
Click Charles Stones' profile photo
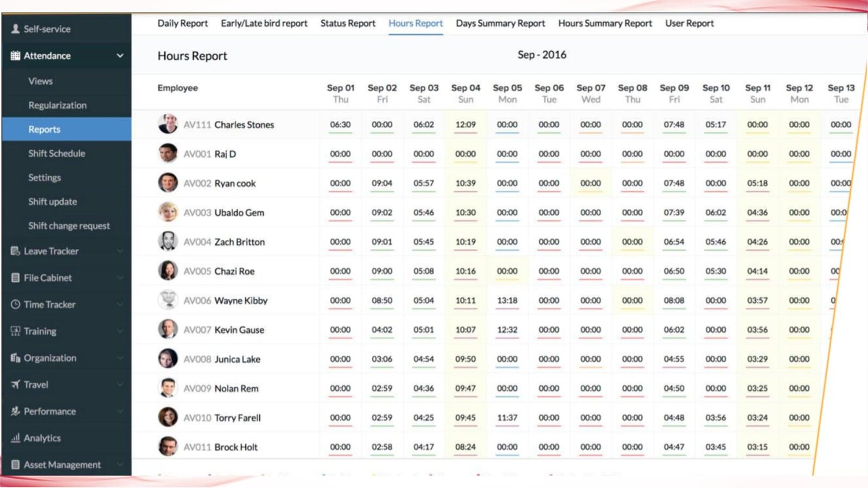tap(168, 124)
